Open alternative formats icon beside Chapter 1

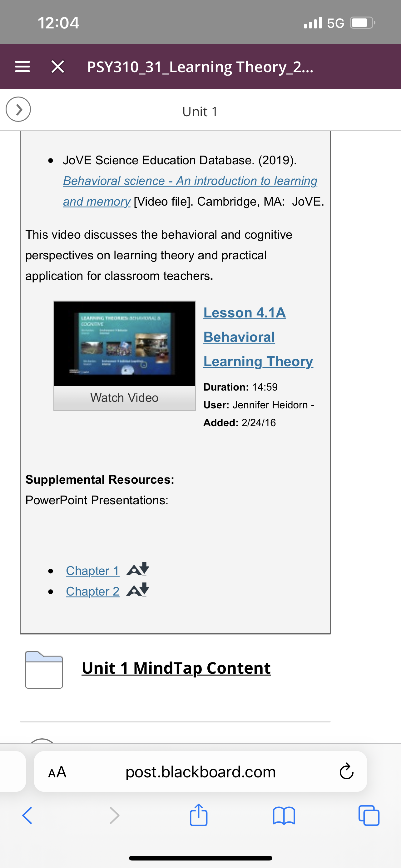click(138, 569)
